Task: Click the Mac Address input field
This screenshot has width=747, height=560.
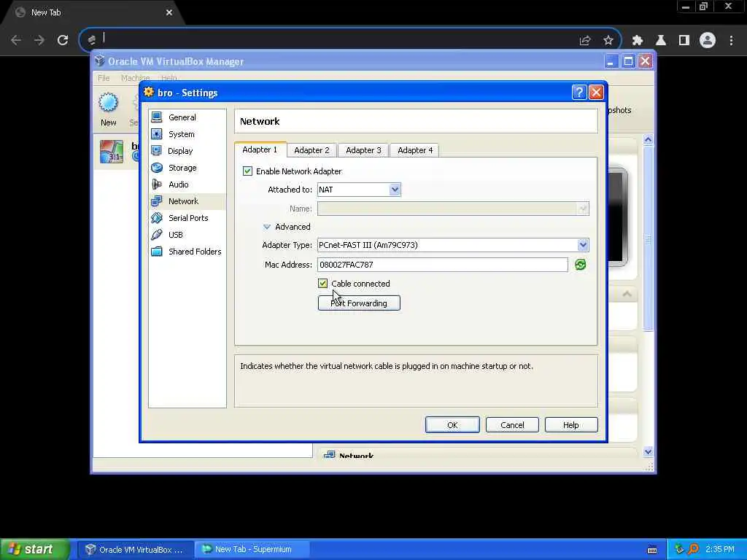Action: [x=443, y=264]
